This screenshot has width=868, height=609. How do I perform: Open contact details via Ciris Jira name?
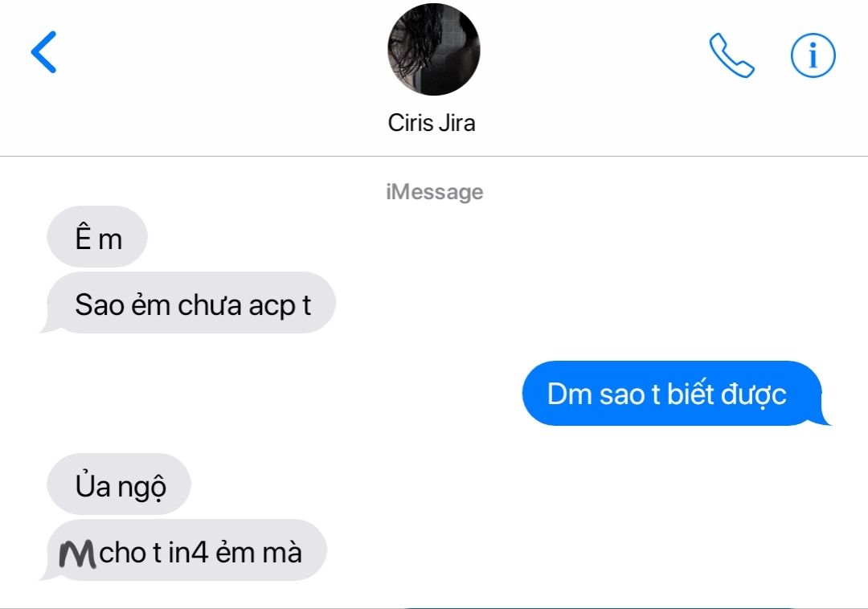pyautogui.click(x=432, y=123)
